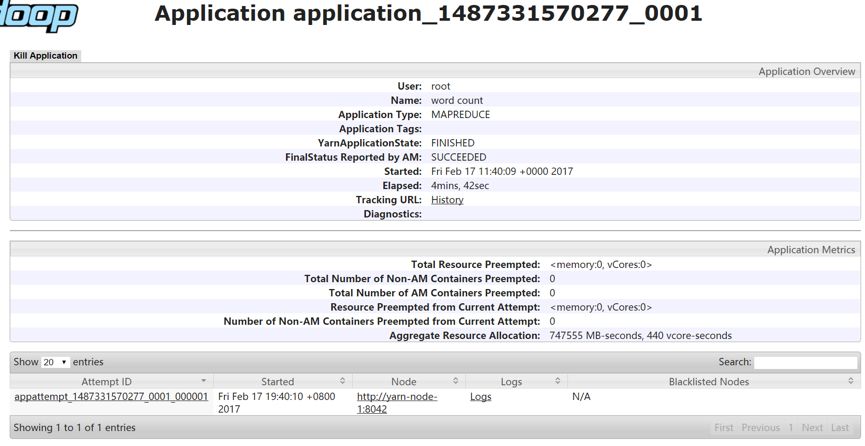This screenshot has width=865, height=446.
Task: Click 'Showing 1 to 1 of 1 entries' text
Action: pyautogui.click(x=74, y=427)
